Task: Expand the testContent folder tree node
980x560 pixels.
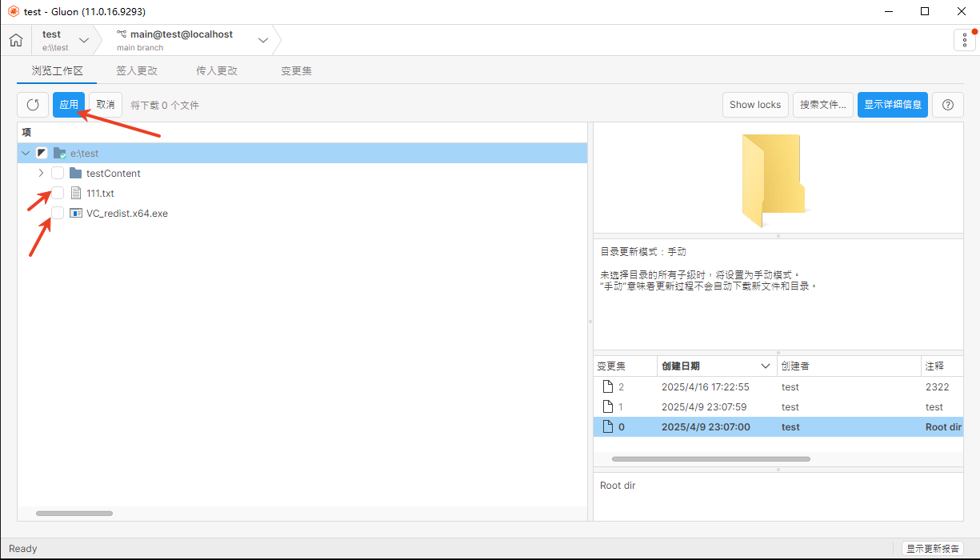Action: coord(42,174)
